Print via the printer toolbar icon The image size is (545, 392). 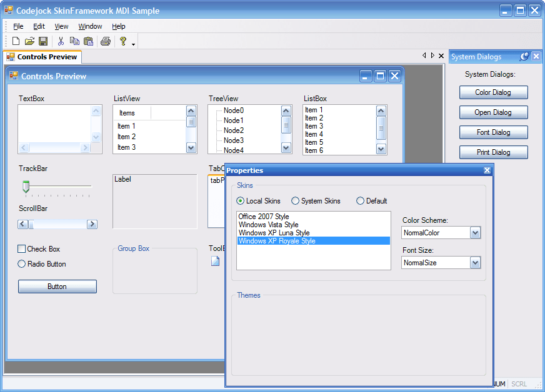[106, 41]
